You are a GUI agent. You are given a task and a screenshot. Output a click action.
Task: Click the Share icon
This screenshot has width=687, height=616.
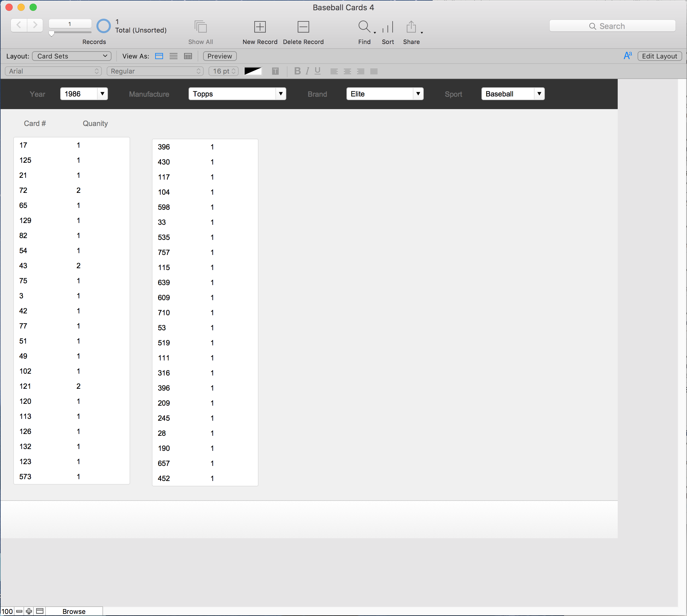click(411, 27)
